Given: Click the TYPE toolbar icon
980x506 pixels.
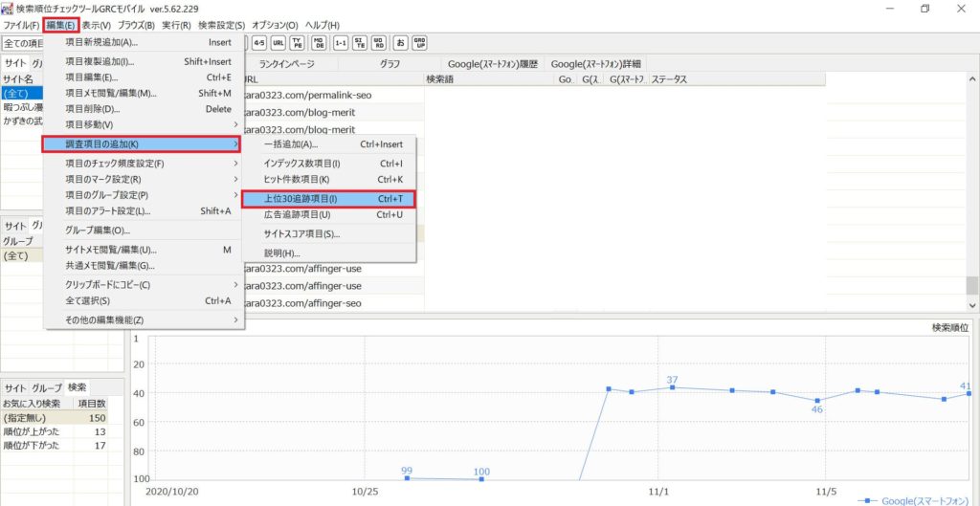Looking at the screenshot, I should pyautogui.click(x=299, y=43).
